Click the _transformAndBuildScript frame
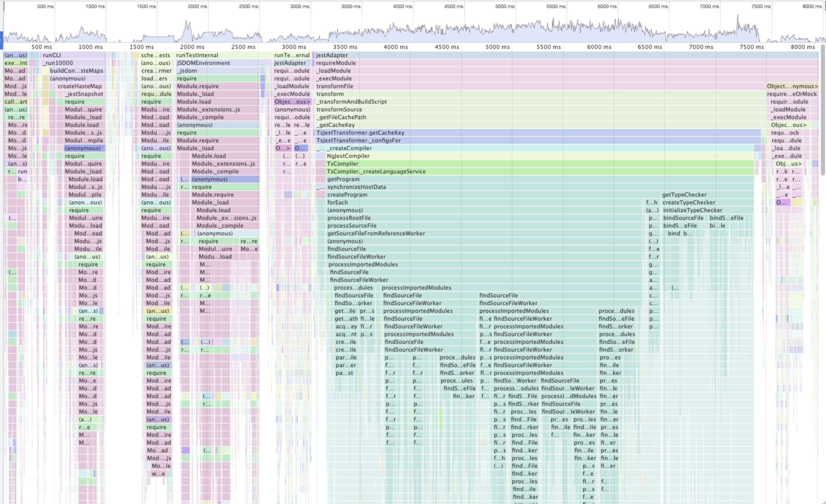826x504 pixels. pyautogui.click(x=540, y=101)
